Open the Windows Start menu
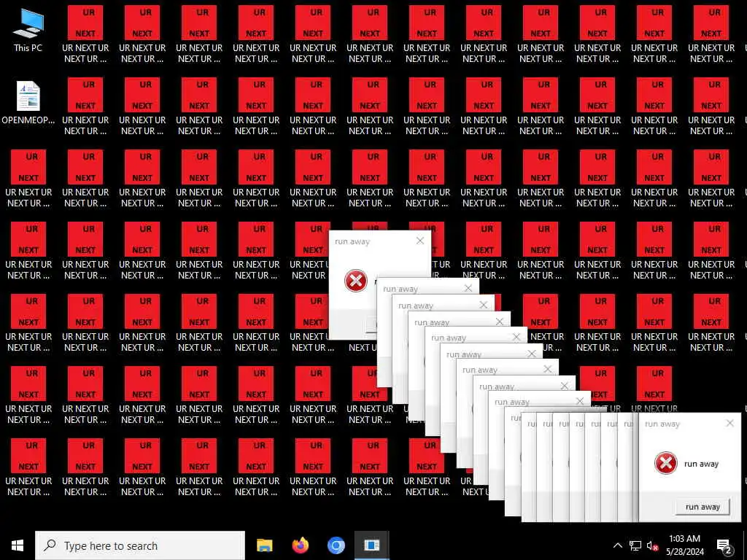The image size is (747, 560). coord(18,545)
